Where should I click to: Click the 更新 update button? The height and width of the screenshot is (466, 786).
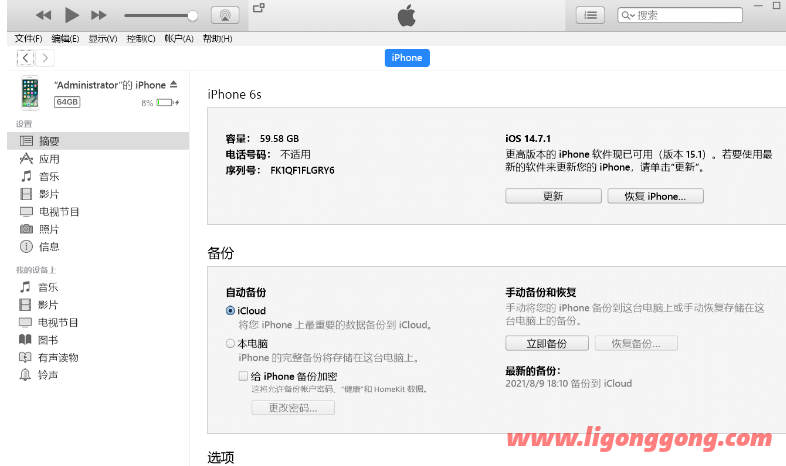click(x=553, y=196)
